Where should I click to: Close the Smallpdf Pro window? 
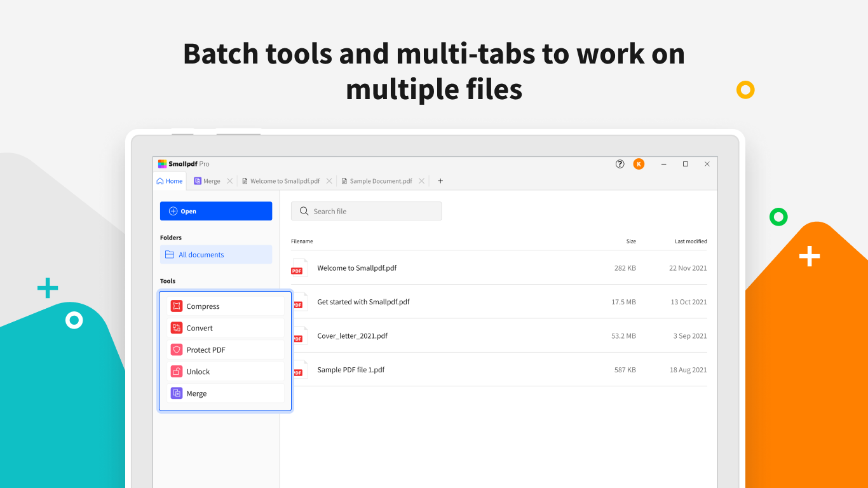coord(707,164)
